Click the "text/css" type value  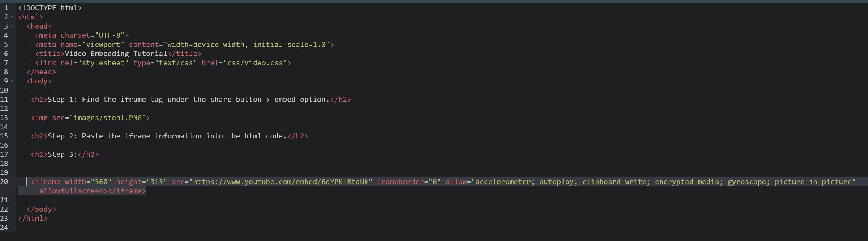click(x=176, y=63)
